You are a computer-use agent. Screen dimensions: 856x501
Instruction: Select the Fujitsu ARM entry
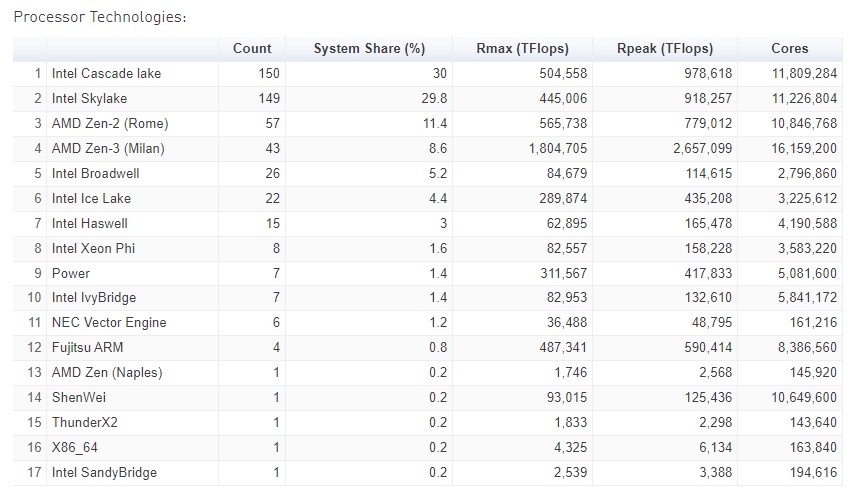tap(87, 348)
